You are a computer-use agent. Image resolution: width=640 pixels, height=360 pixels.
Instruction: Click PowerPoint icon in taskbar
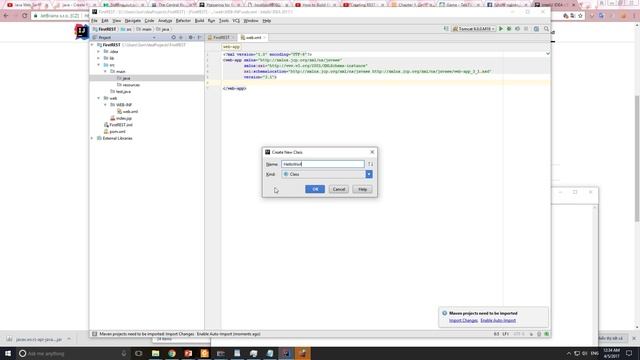tap(188, 353)
